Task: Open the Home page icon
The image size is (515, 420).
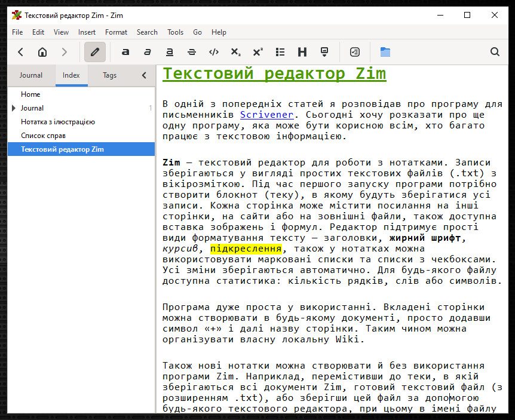Action: 42,52
